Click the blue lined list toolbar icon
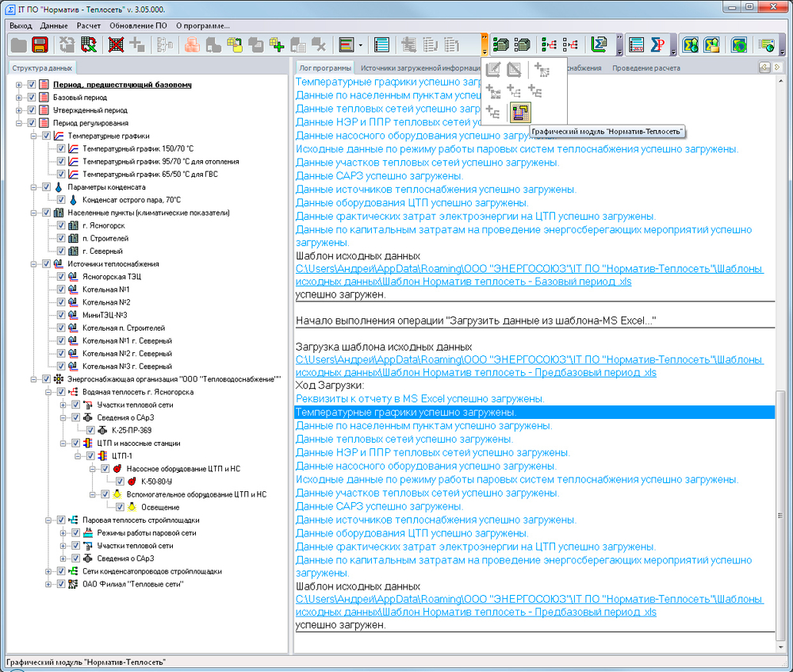 coord(381,44)
